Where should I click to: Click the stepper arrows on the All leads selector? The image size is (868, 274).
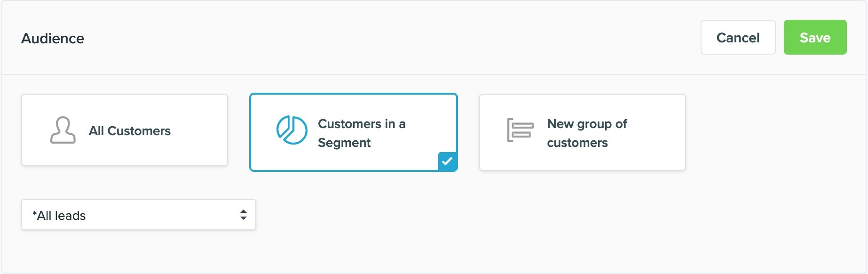pyautogui.click(x=244, y=215)
